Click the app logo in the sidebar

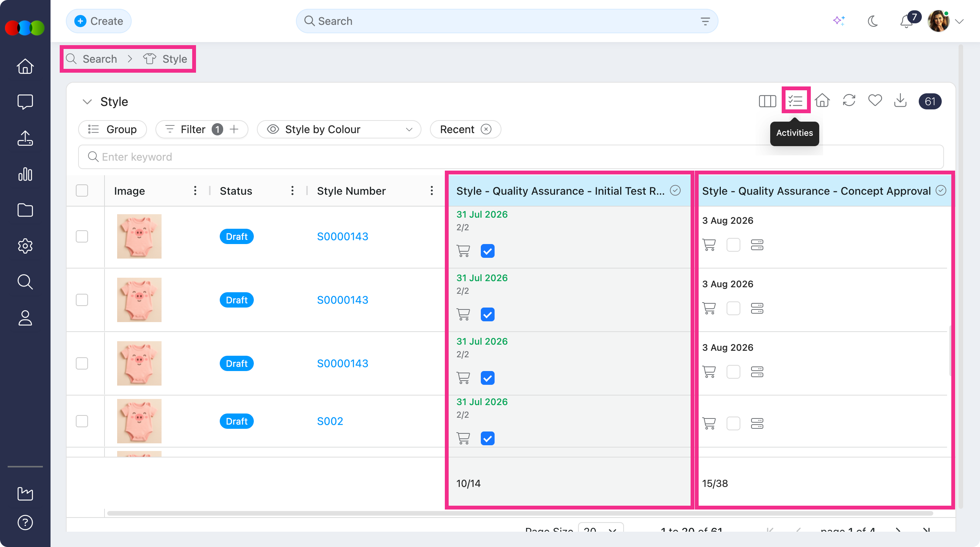tap(25, 28)
